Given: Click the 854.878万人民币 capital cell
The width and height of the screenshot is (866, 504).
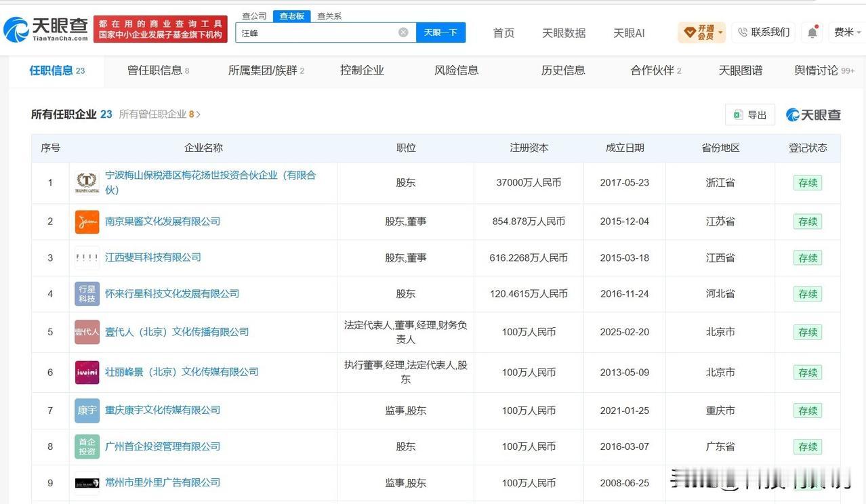Looking at the screenshot, I should (x=529, y=222).
